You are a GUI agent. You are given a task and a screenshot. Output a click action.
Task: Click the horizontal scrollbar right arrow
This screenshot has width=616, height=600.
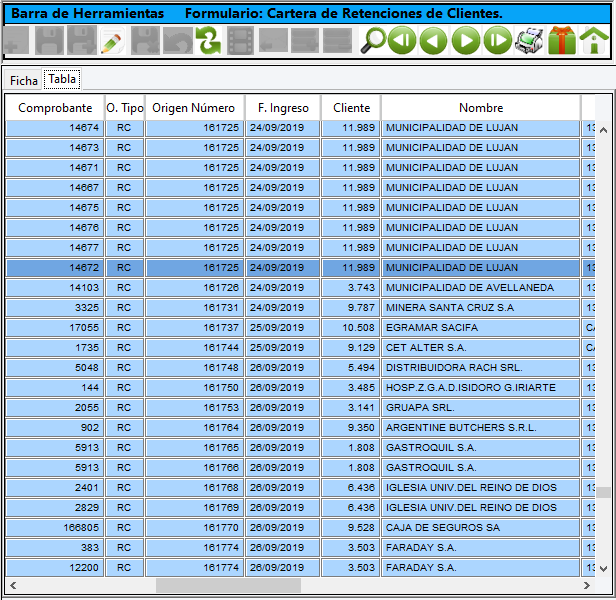coord(587,585)
